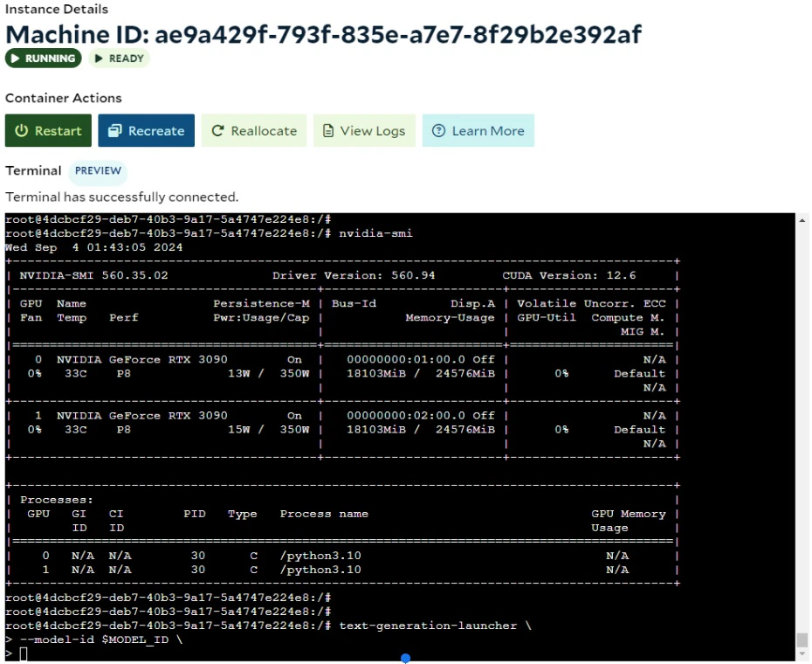Click 'Process name' column header
812x664 pixels.
pyautogui.click(x=324, y=514)
